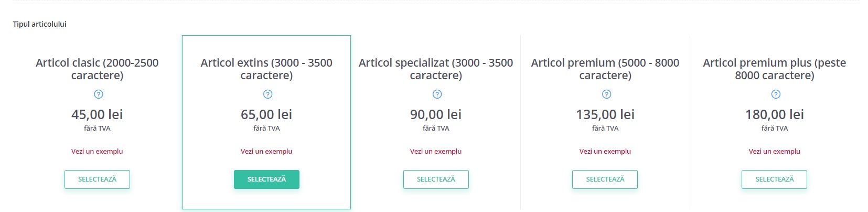Open help icon for Articol clasic
The width and height of the screenshot is (868, 212).
coord(98,94)
